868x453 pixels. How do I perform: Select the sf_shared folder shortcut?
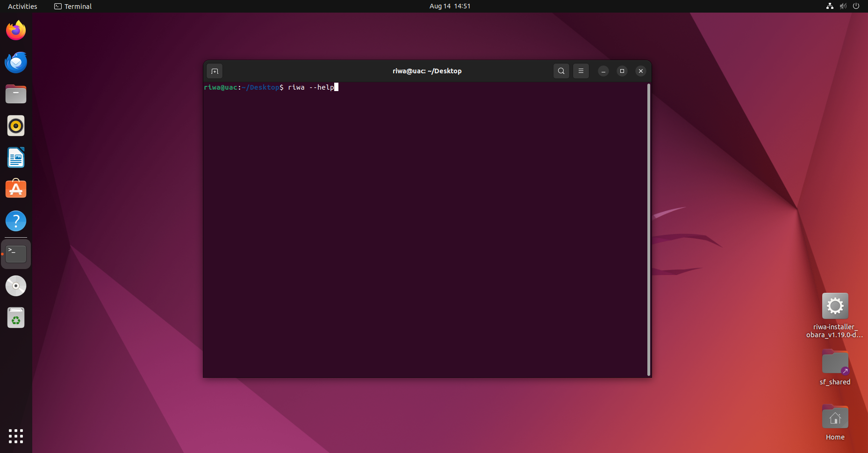click(835, 368)
